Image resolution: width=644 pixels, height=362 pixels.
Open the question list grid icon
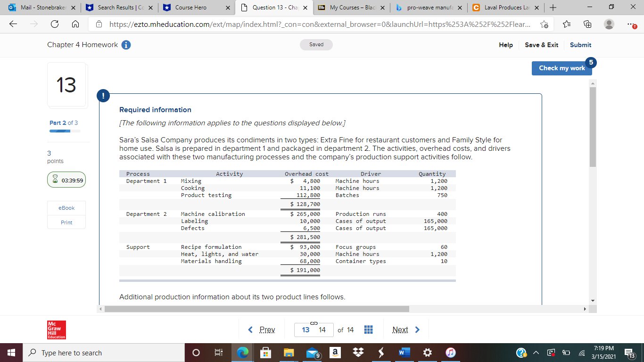click(368, 329)
